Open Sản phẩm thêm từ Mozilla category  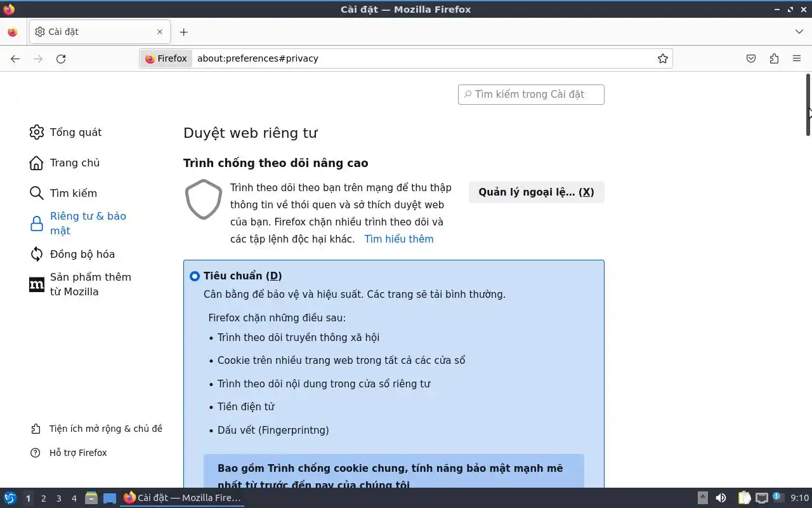click(x=81, y=284)
